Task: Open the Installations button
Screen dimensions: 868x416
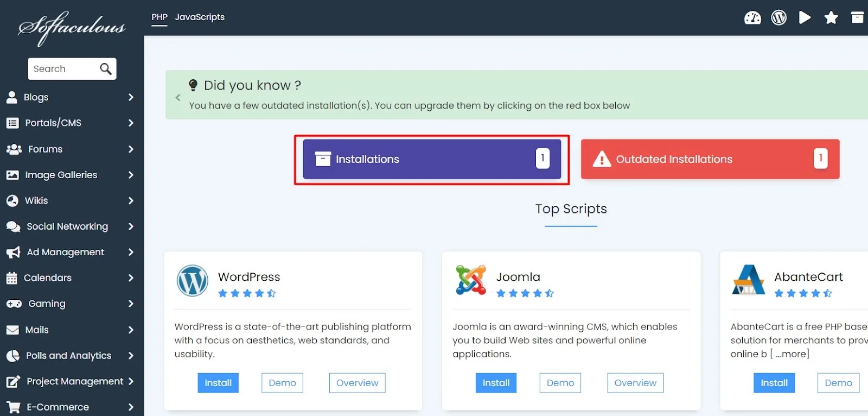Action: click(x=432, y=159)
